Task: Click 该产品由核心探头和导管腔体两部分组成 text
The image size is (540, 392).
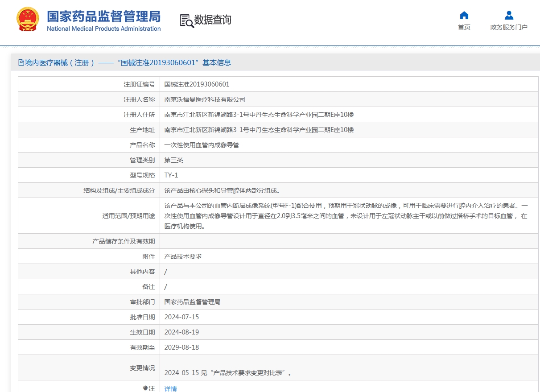Action: pyautogui.click(x=222, y=190)
